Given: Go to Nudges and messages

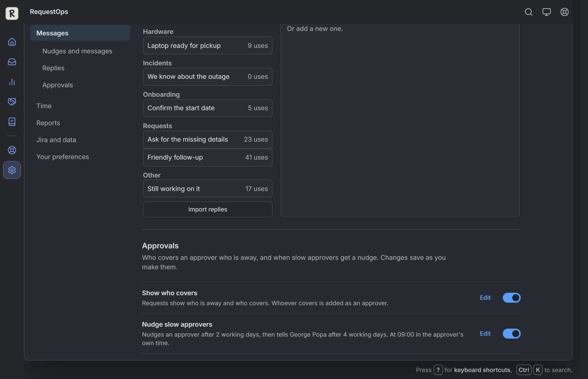Looking at the screenshot, I should (77, 51).
